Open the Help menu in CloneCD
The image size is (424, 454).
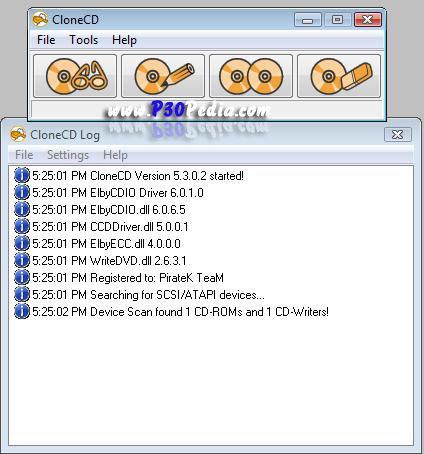[124, 40]
